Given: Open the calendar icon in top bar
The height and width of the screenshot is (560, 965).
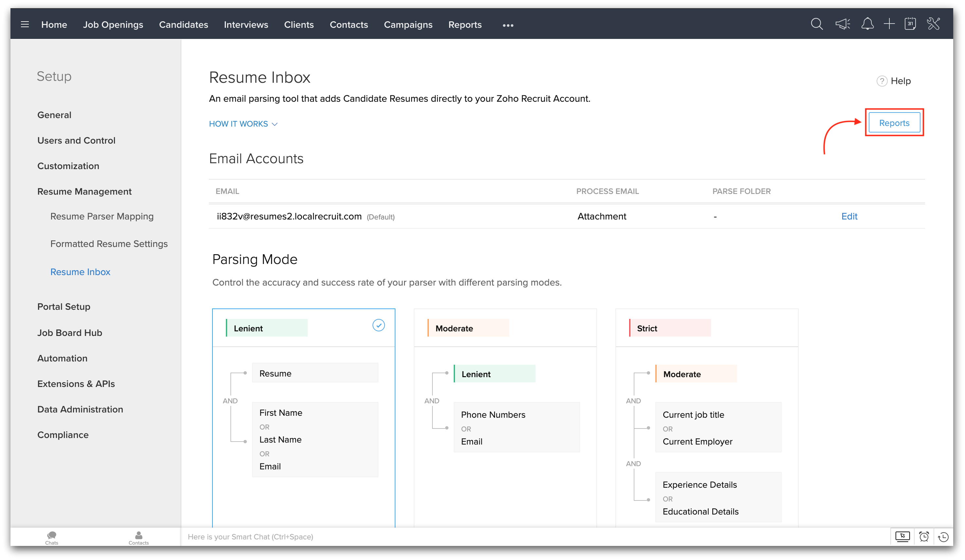Looking at the screenshot, I should (910, 24).
